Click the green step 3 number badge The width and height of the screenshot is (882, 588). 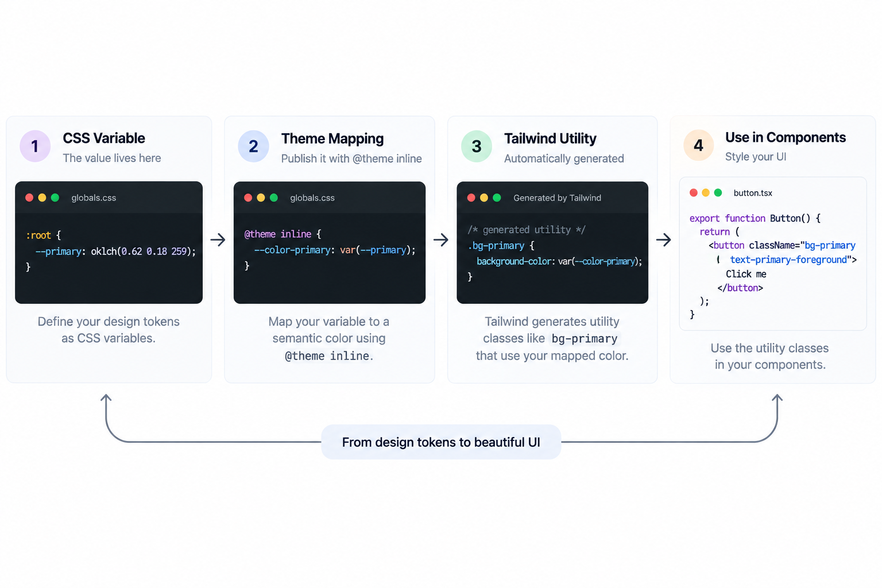[x=477, y=146]
